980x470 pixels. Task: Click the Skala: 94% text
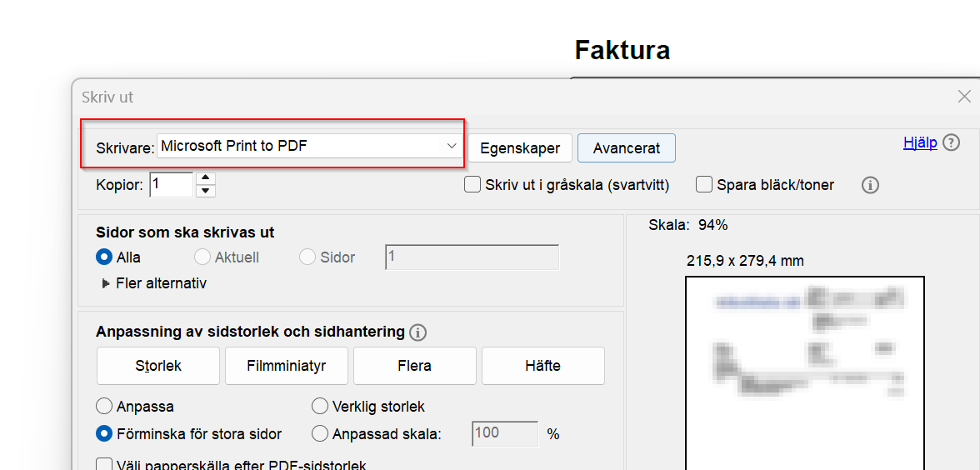688,226
